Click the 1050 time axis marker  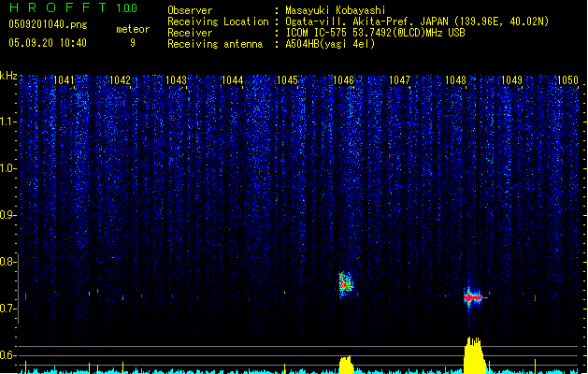(x=567, y=80)
